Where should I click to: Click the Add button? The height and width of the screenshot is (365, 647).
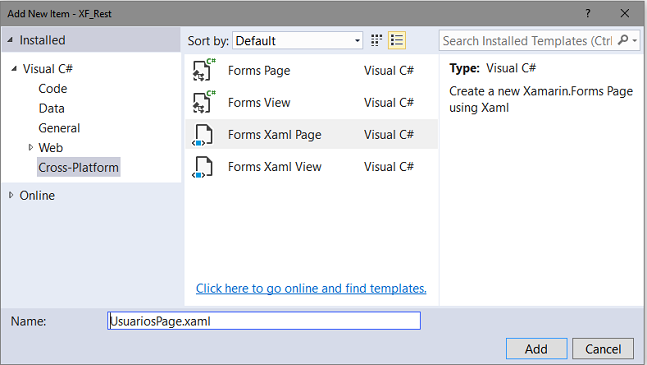(536, 349)
